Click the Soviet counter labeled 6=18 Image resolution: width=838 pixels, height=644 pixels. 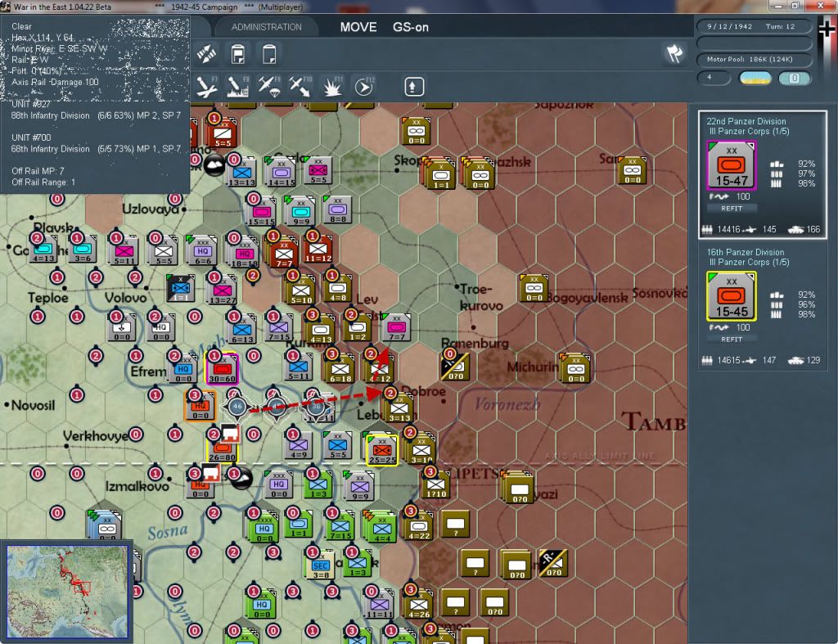click(340, 369)
